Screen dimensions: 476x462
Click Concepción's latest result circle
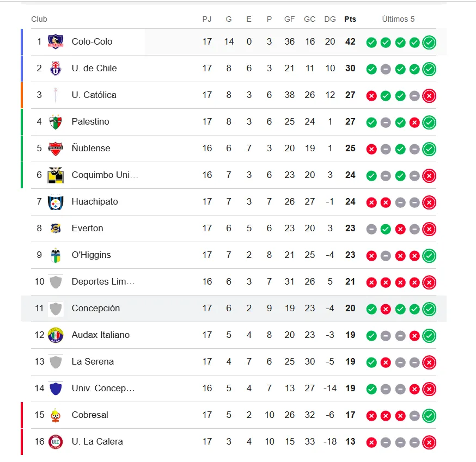click(429, 309)
